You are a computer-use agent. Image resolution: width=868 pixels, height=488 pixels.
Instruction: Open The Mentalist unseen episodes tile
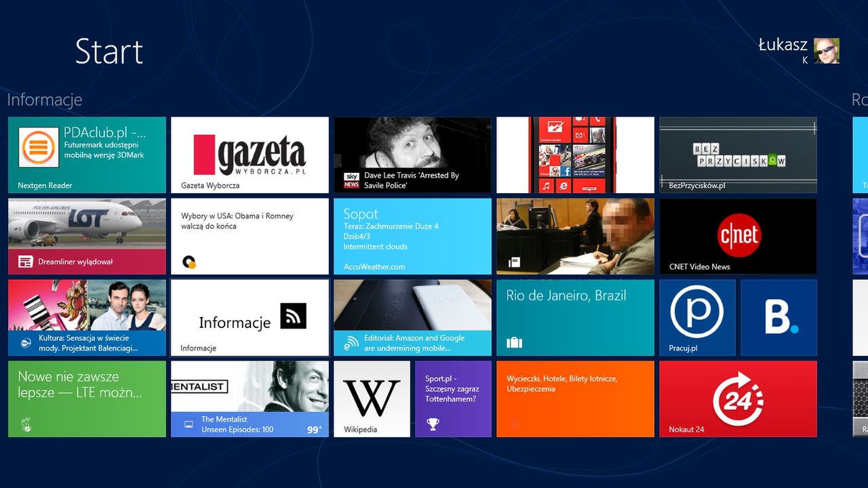point(250,399)
